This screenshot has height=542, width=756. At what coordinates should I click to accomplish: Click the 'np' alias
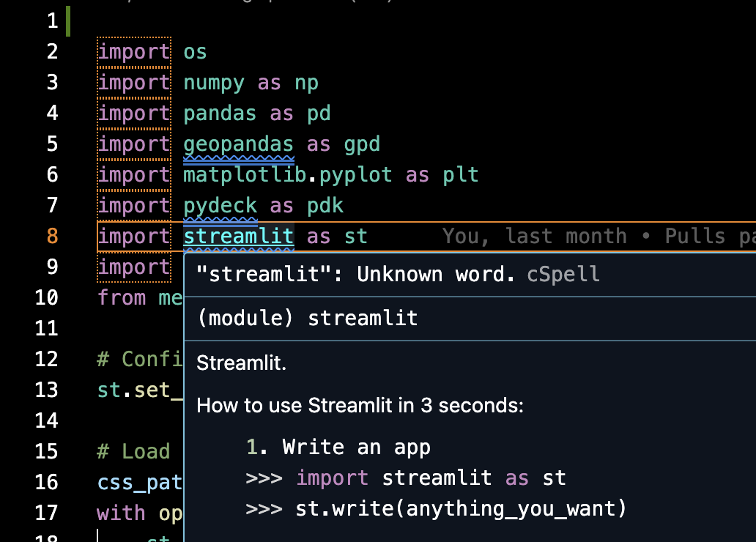306,83
